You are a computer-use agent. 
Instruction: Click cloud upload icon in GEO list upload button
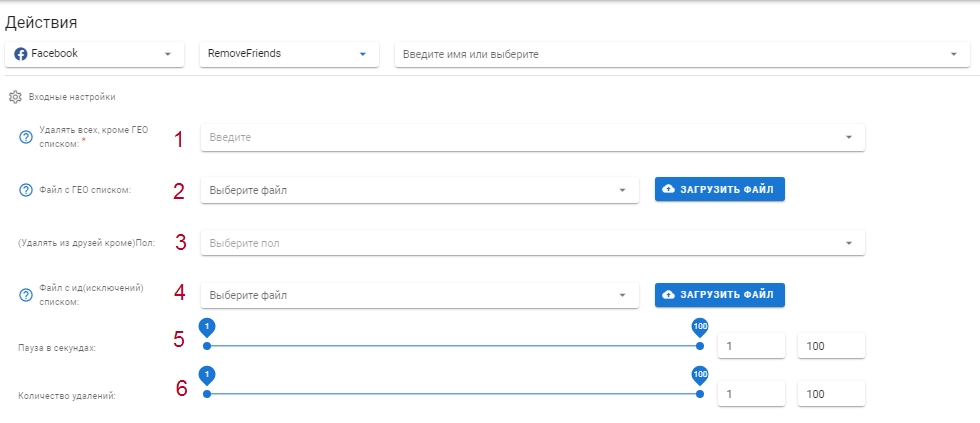[668, 189]
